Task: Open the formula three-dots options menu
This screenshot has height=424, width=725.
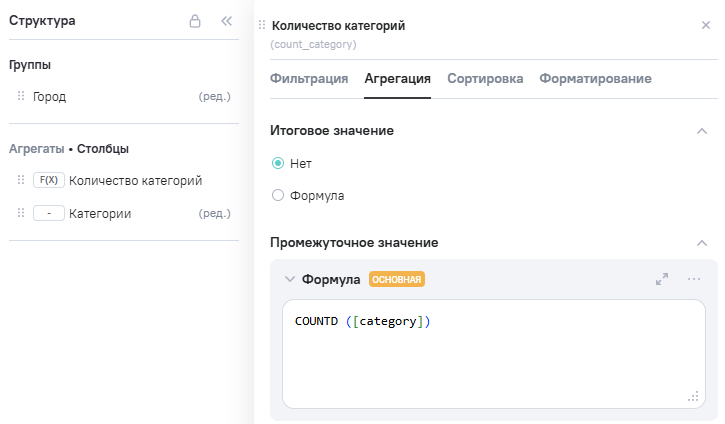Action: [x=694, y=280]
